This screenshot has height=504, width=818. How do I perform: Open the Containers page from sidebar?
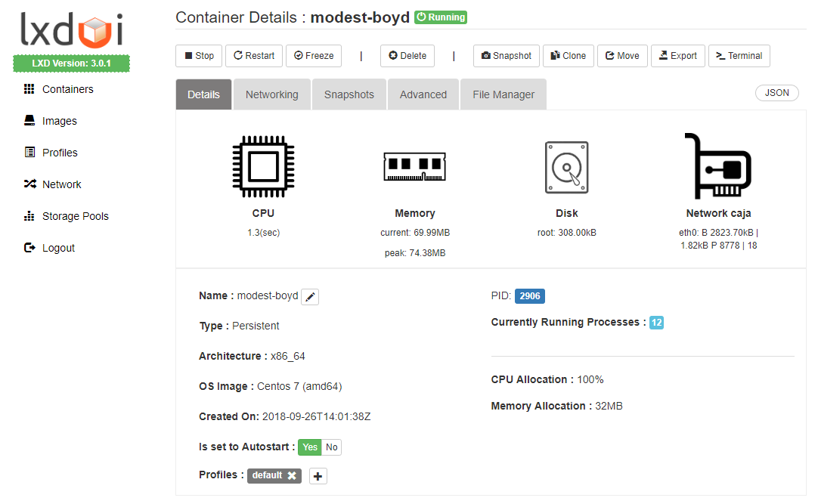pos(68,89)
